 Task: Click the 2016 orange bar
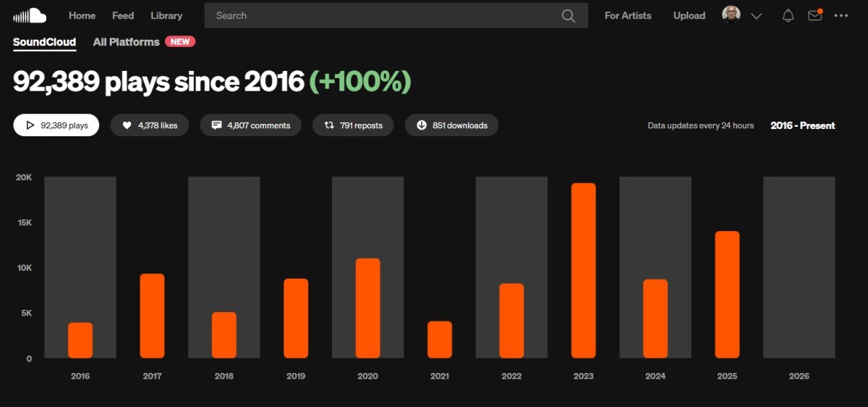(x=80, y=340)
